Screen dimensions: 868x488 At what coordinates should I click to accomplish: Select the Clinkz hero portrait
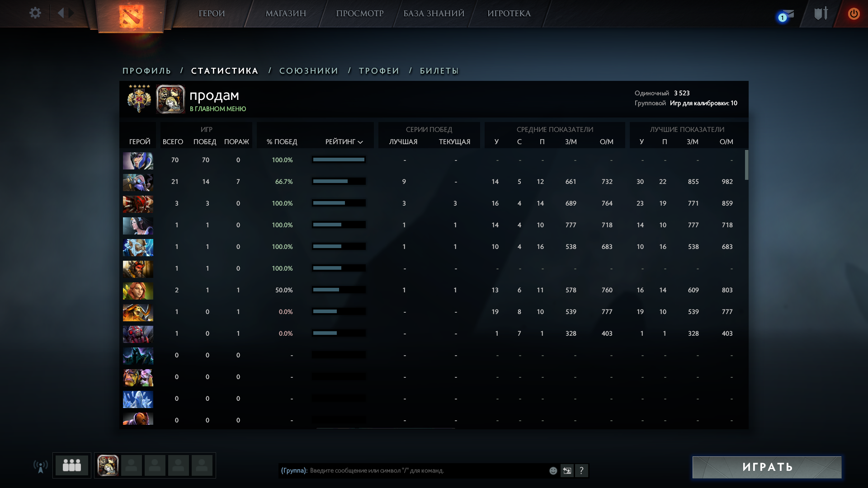point(138,313)
